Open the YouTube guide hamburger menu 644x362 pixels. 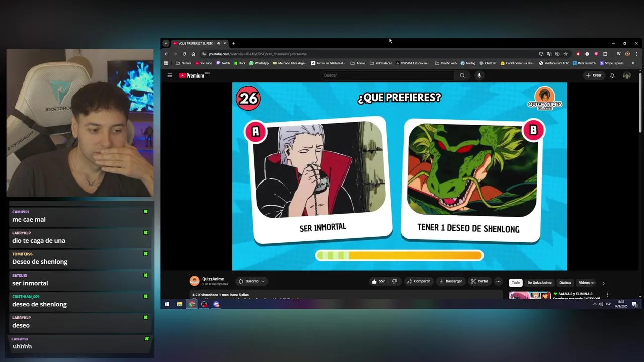(x=170, y=75)
